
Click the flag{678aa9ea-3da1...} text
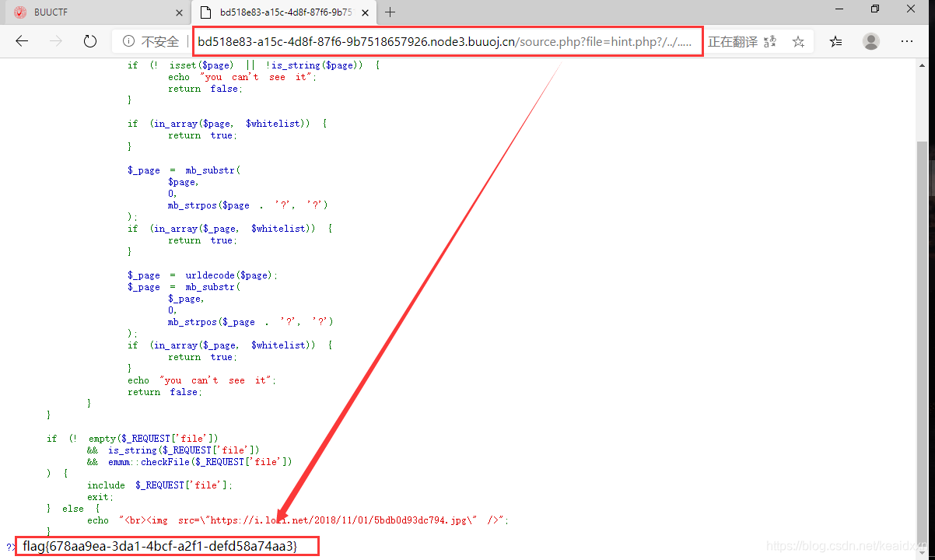[x=160, y=546]
